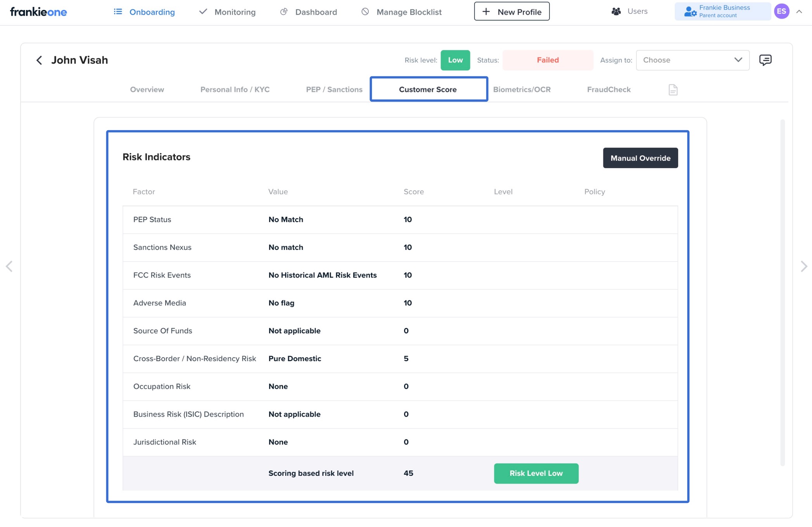Click the frankieone logo
The width and height of the screenshot is (812, 527).
pyautogui.click(x=38, y=12)
